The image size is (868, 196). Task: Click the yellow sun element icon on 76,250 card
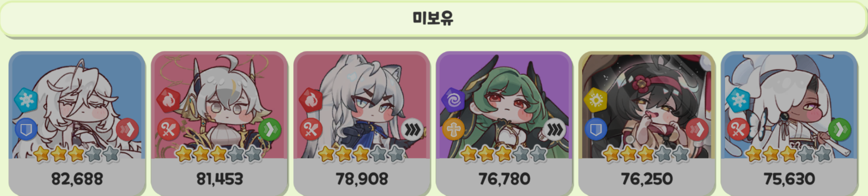tap(596, 100)
